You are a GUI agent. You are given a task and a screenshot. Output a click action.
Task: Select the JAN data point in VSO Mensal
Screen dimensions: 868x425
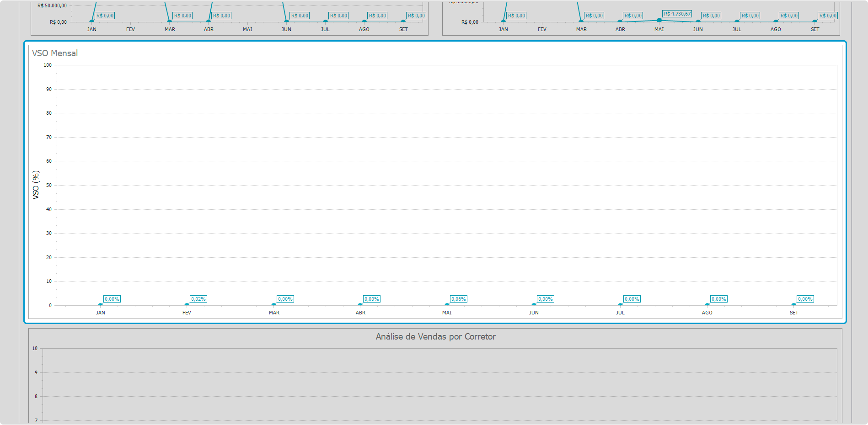101,305
